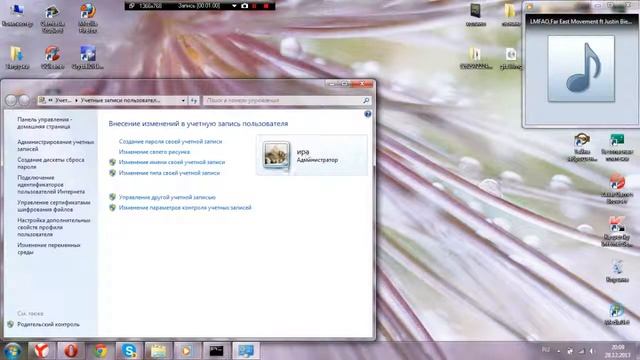Open 'Создание пароля своей учетной записи'
The image size is (640, 360).
170,141
